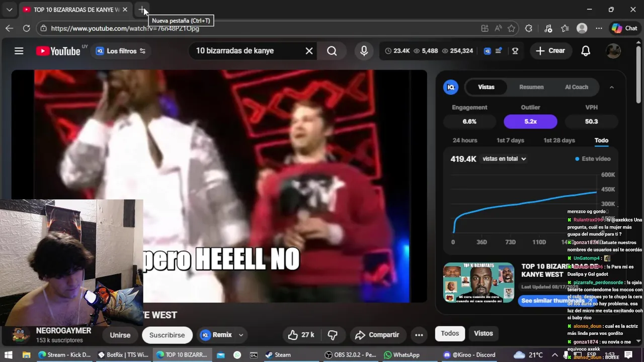Open File Explorer from taskbar

pyautogui.click(x=26, y=355)
